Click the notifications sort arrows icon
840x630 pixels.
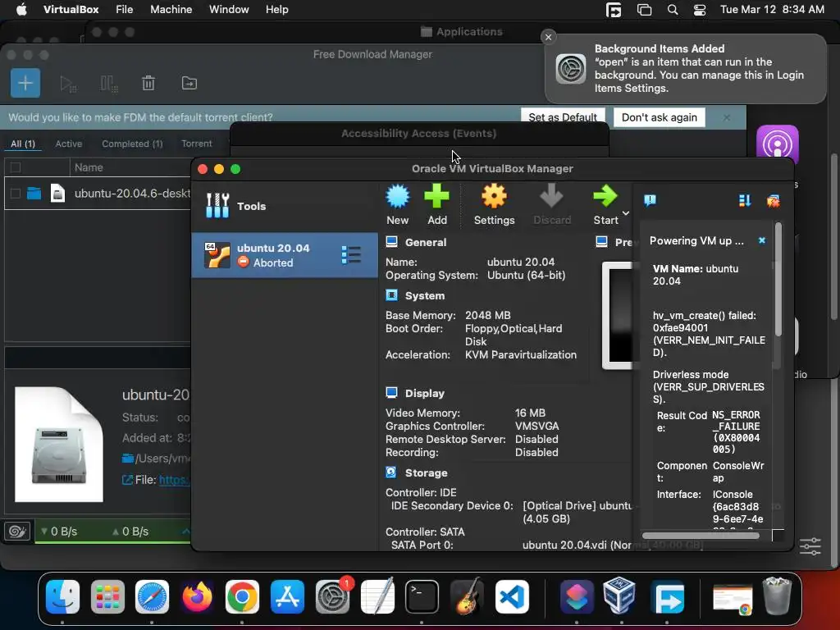click(745, 201)
